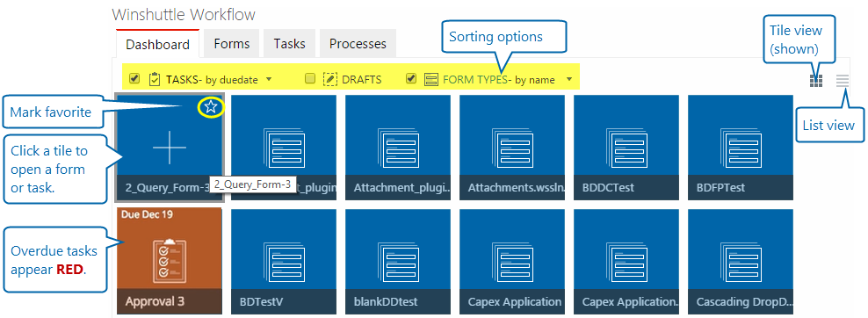
Task: Mark 2_Query_Form-3 as favorite with star
Action: tap(211, 107)
